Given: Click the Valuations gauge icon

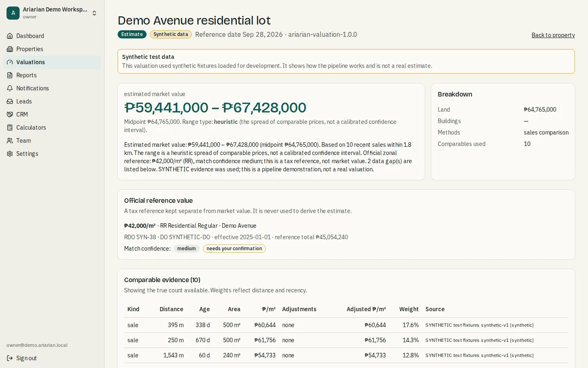Looking at the screenshot, I should click(10, 62).
